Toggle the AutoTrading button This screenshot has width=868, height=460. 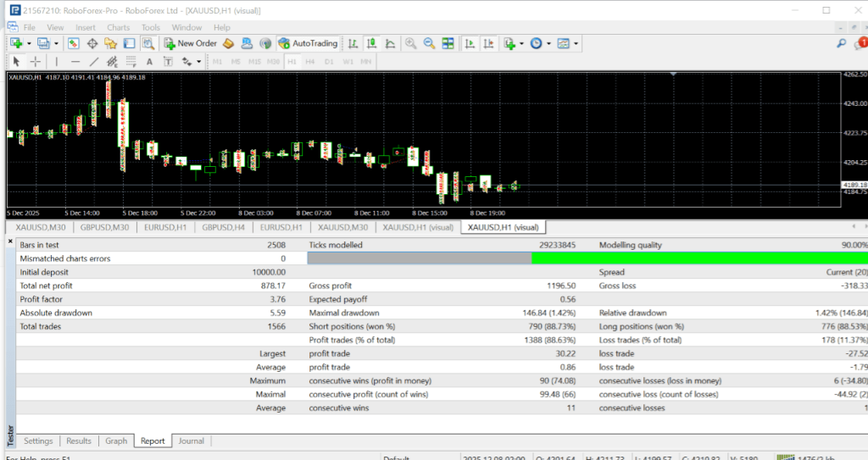[308, 43]
